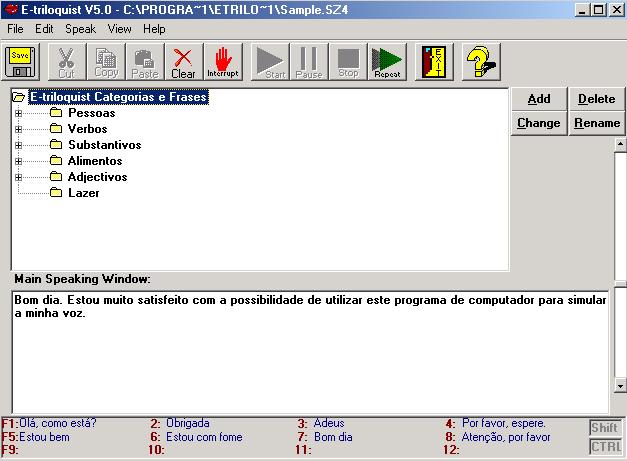Click the Rename button
This screenshot has height=461, width=627.
[x=596, y=123]
